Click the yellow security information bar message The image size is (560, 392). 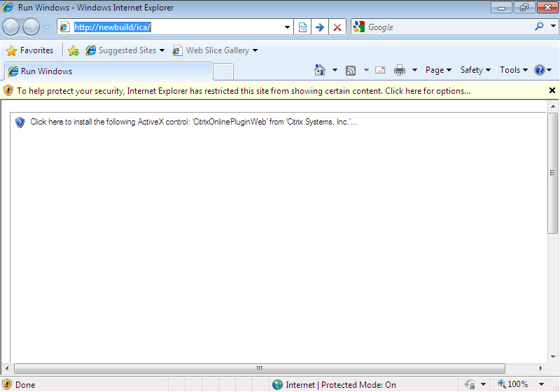(244, 91)
